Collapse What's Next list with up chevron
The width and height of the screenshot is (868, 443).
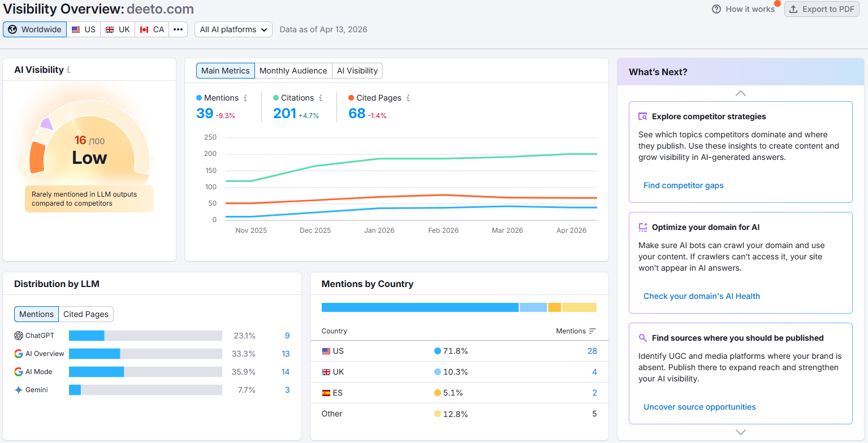(x=741, y=93)
